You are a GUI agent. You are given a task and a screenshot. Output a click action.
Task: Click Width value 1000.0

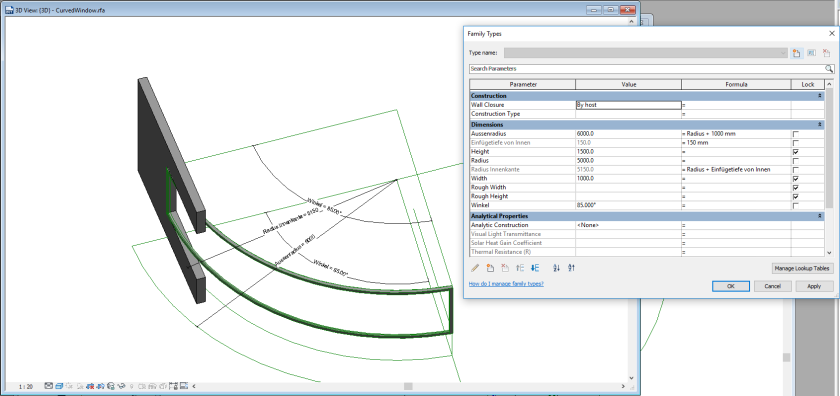628,178
